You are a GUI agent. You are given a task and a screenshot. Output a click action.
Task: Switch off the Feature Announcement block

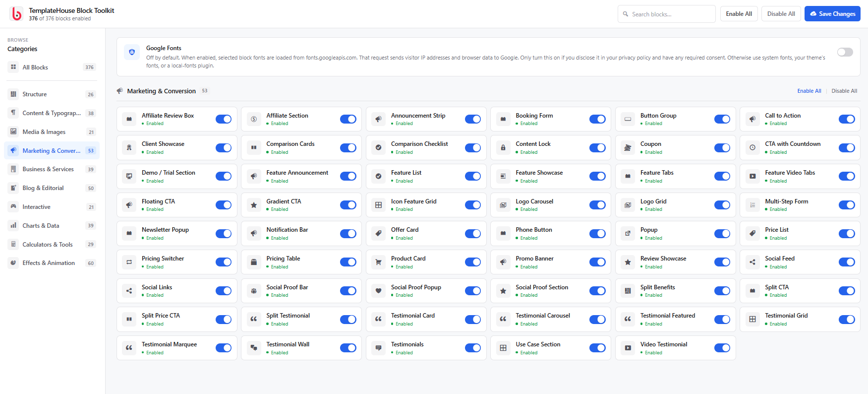point(348,176)
